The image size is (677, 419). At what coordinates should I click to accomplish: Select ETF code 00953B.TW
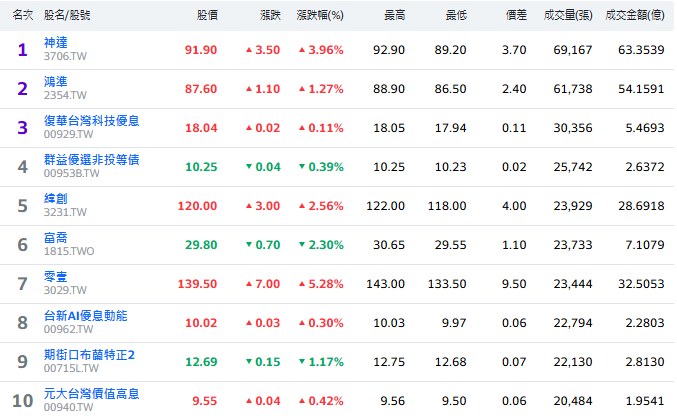(x=71, y=173)
